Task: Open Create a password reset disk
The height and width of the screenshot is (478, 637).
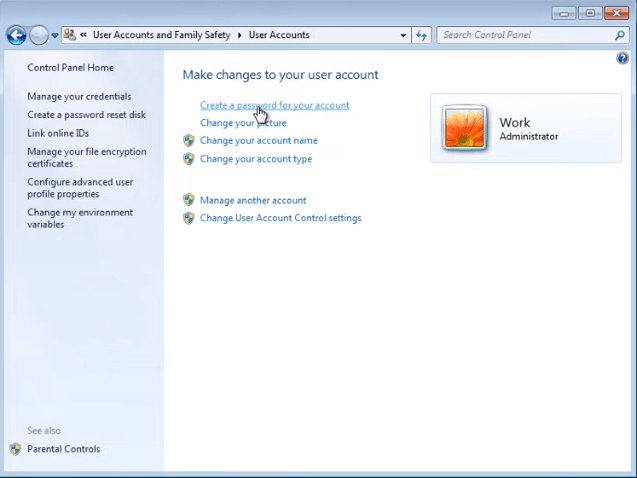Action: click(x=87, y=115)
